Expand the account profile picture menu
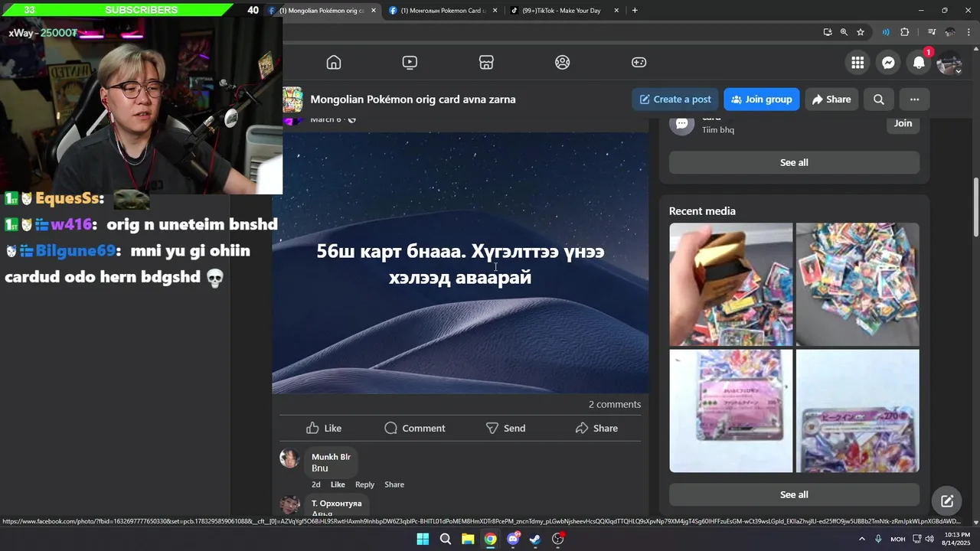980x551 pixels. tap(949, 63)
